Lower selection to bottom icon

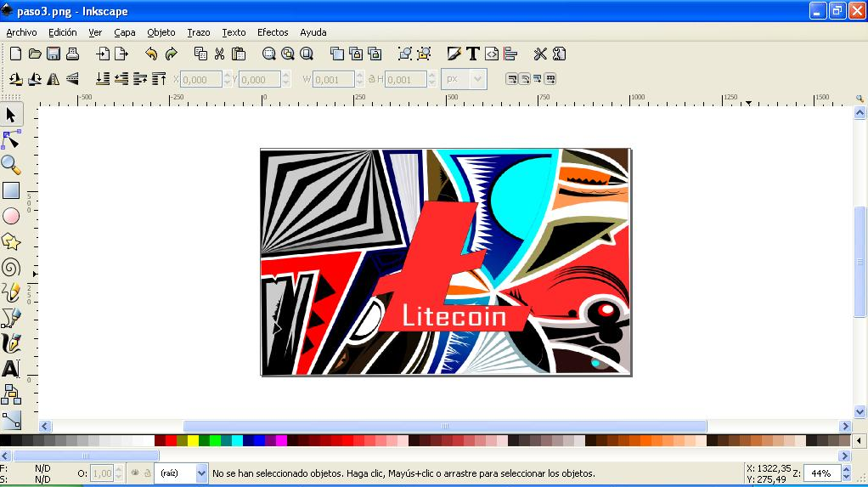pos(103,79)
